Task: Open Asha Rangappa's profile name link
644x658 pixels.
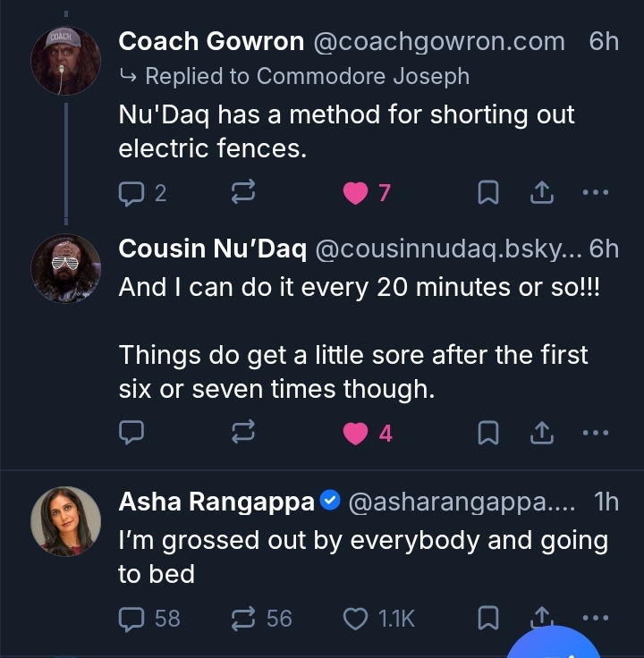Action: click(x=216, y=502)
